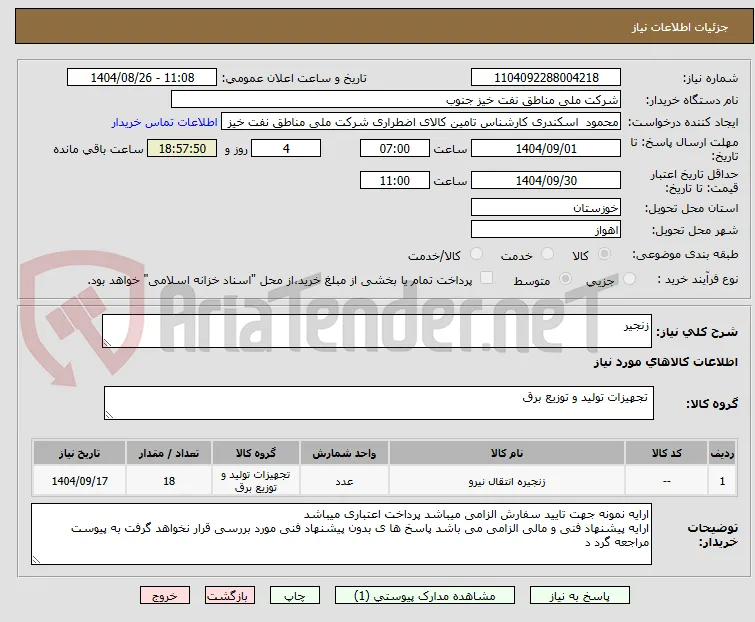Click the پاسخ به نیاز button
This screenshot has width=755, height=622.
tap(579, 596)
